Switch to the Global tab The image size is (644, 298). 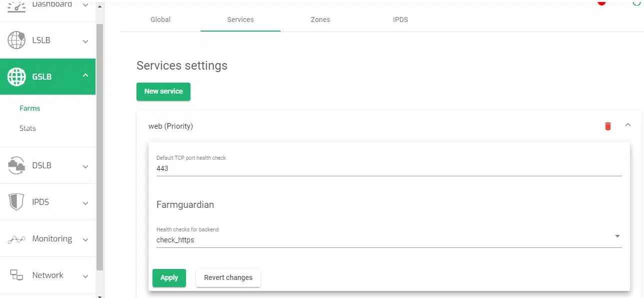pyautogui.click(x=160, y=20)
